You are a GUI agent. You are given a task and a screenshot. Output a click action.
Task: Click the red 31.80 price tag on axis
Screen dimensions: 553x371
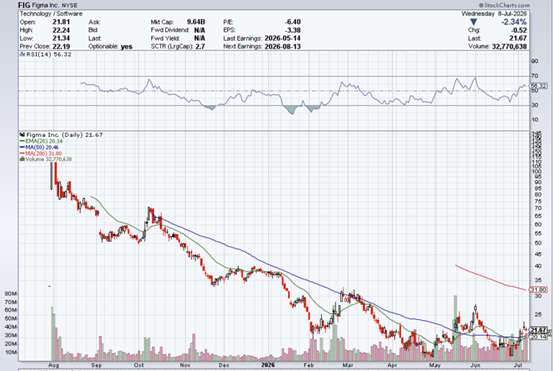(x=539, y=290)
